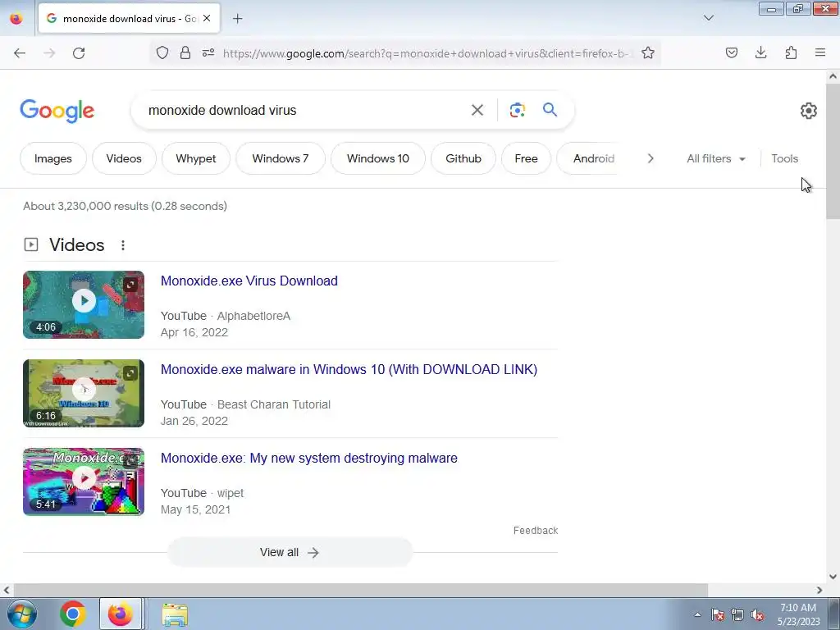Open the Videos section three-dot menu
The width and height of the screenshot is (840, 630).
[x=123, y=244]
